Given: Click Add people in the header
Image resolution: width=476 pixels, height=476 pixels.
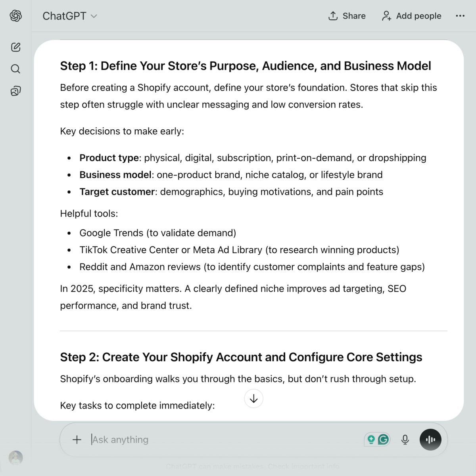Looking at the screenshot, I should point(411,16).
